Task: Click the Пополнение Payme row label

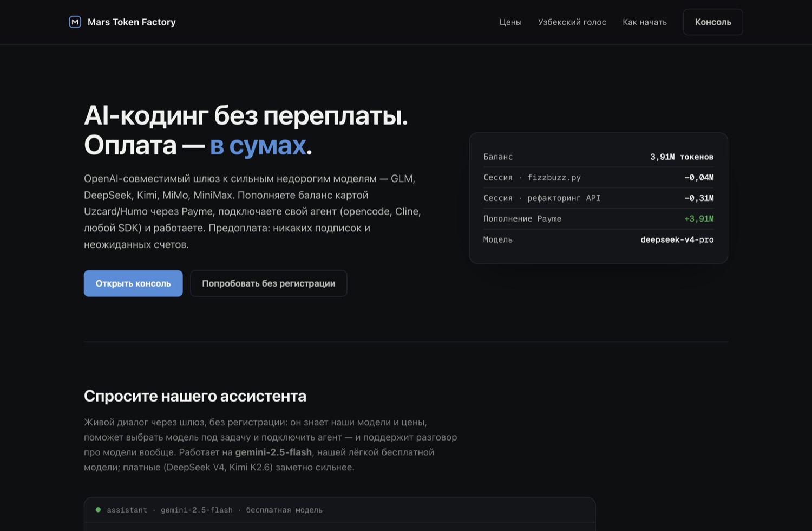Action: point(522,218)
